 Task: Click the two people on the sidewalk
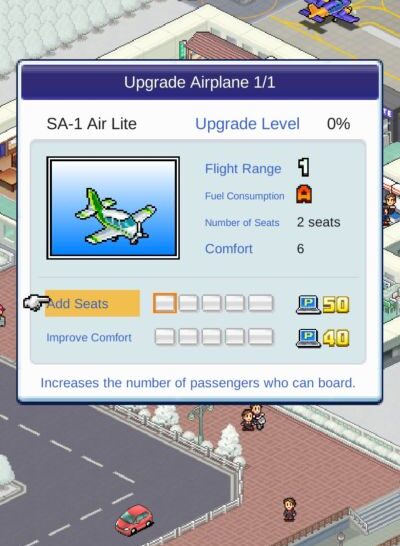(253, 417)
